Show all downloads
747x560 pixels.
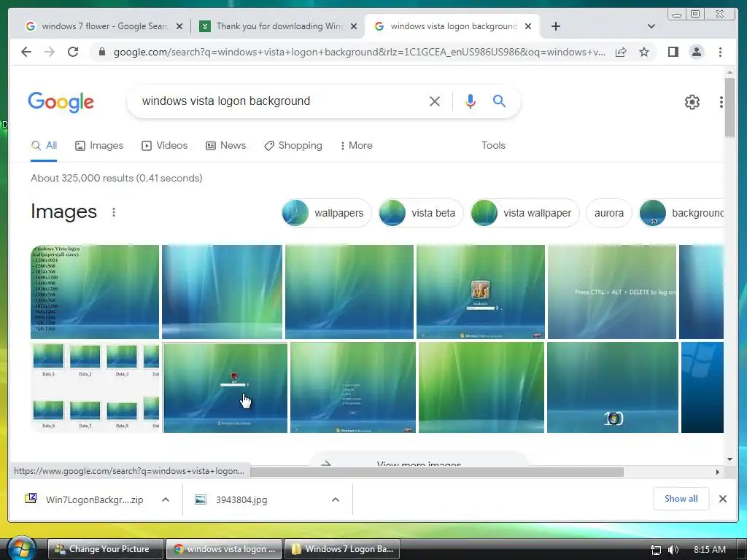[x=681, y=499]
